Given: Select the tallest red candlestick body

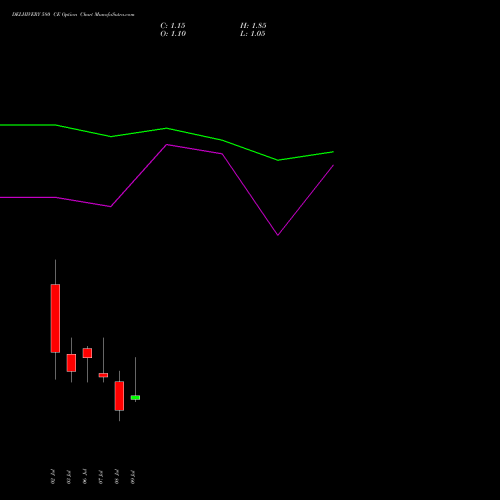Looking at the screenshot, I should [x=55, y=318].
